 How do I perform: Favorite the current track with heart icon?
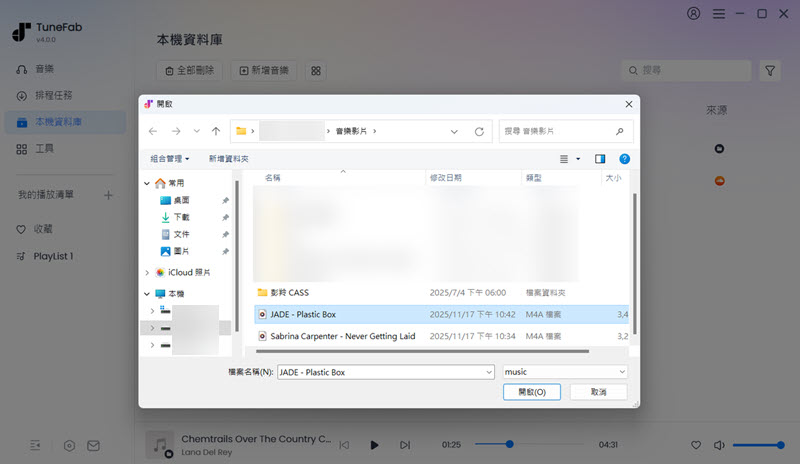(696, 445)
